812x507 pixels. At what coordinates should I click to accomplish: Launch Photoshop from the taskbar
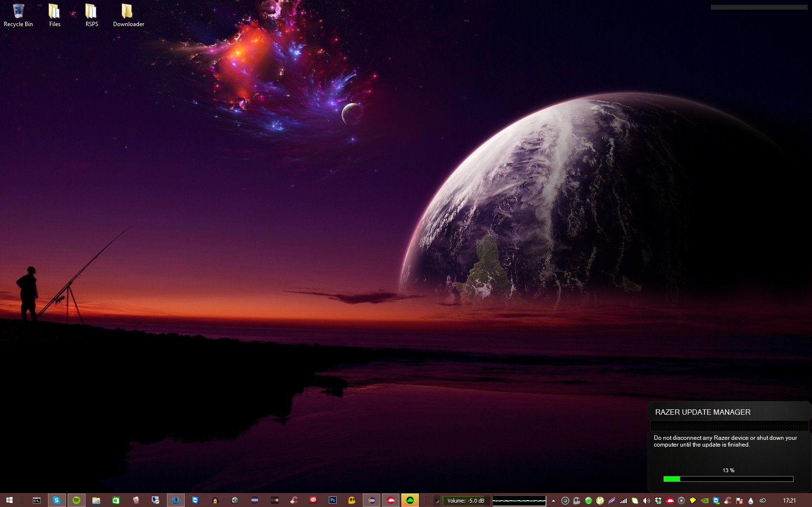pos(333,500)
